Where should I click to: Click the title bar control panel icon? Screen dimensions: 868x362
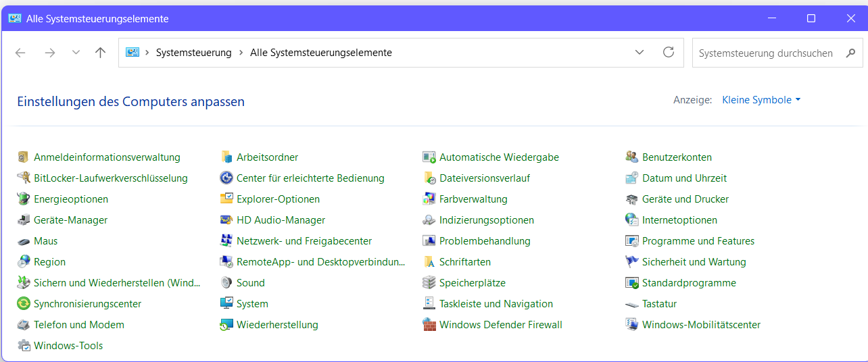14,18
